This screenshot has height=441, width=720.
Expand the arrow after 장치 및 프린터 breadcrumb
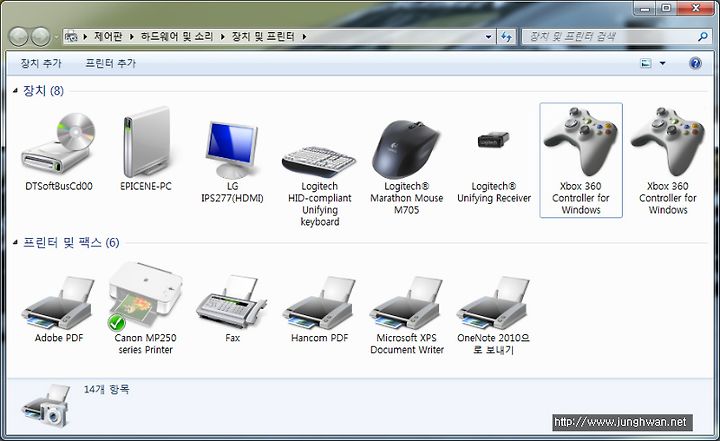304,36
